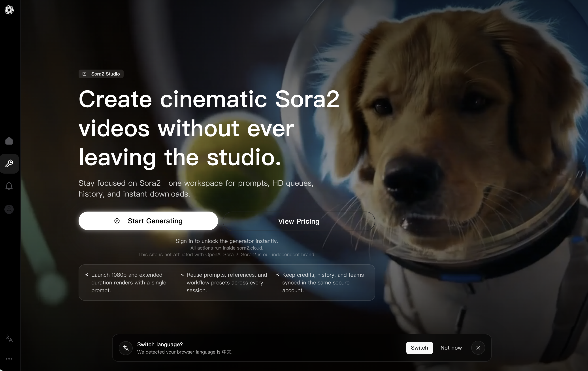Select the language translate icon near sidebar bottom
Viewport: 588px width, 371px height.
point(9,338)
